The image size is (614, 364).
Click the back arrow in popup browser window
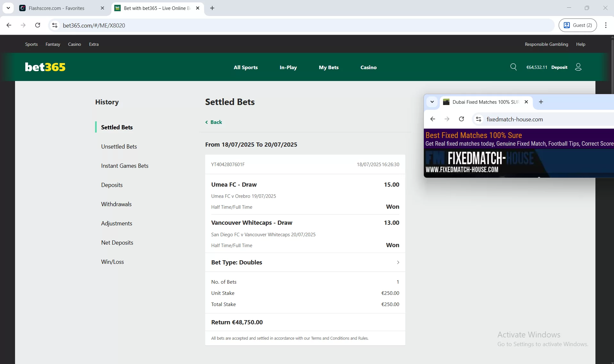tap(433, 119)
